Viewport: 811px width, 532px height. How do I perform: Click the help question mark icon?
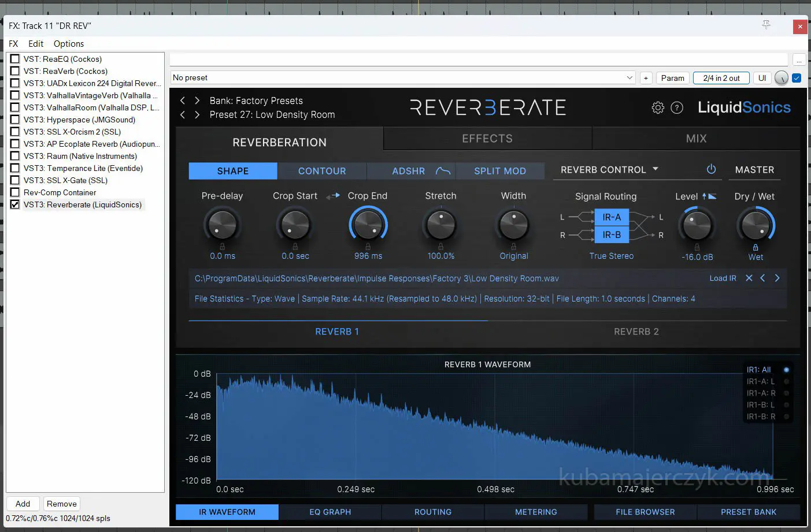tap(677, 107)
